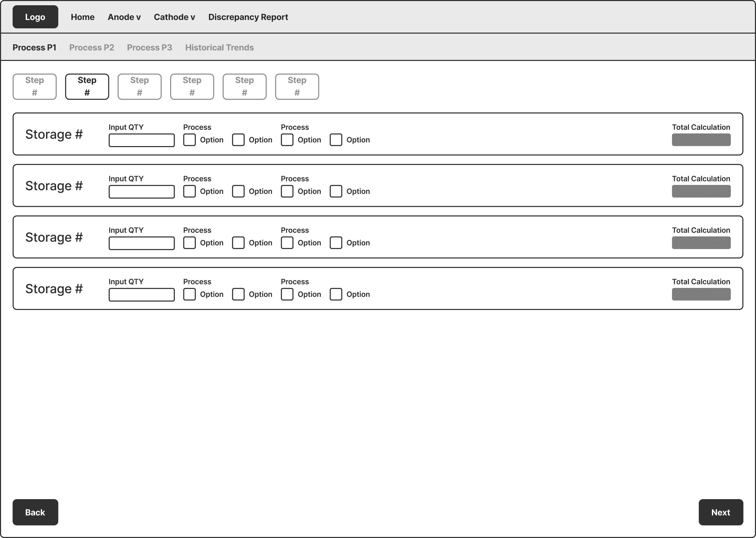Enable the third Option in bottom Storage row
Viewport: 756px width, 538px height.
pyautogui.click(x=287, y=294)
